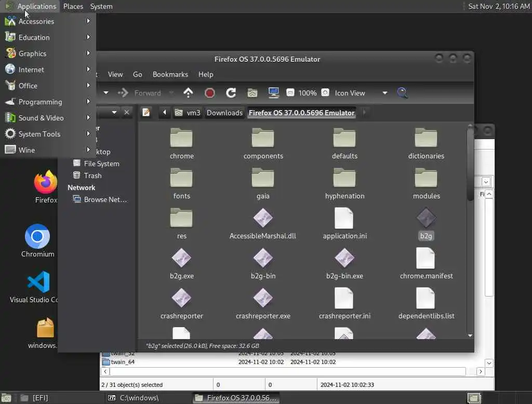This screenshot has height=404, width=532.
Task: Open the Back history dropdown arrow
Action: click(106, 93)
